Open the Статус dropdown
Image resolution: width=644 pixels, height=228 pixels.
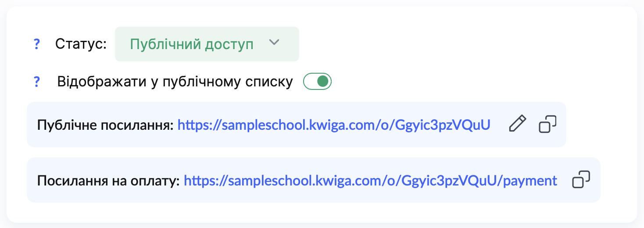click(207, 44)
